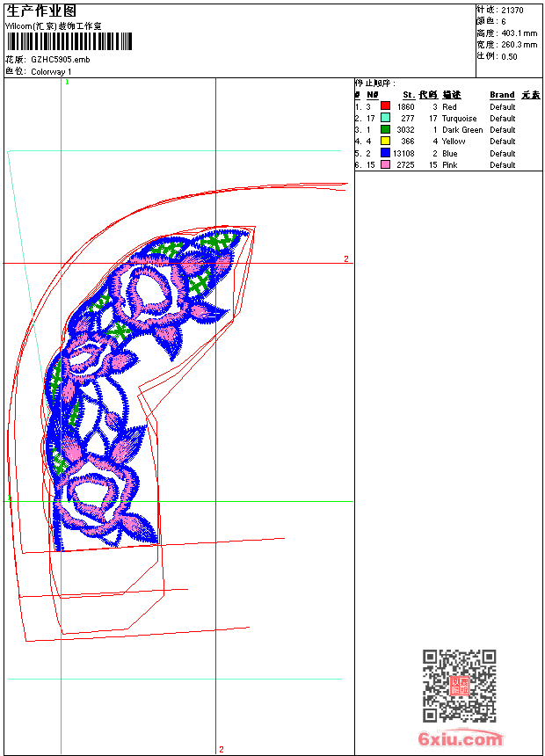Click the QR code image
The width and height of the screenshot is (545, 756).
click(459, 686)
